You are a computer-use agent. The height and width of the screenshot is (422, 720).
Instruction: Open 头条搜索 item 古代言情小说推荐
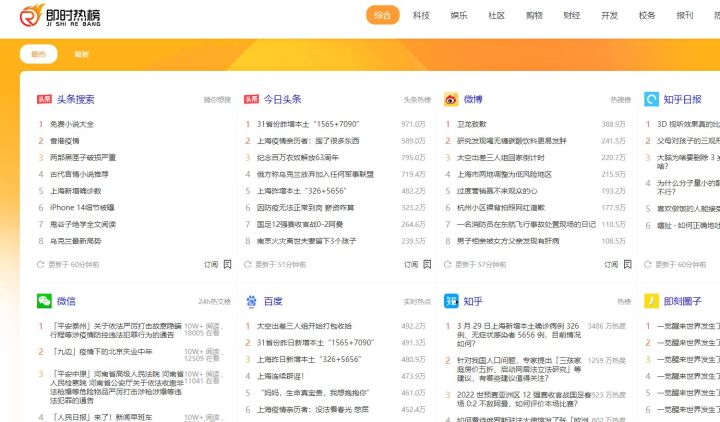point(79,174)
